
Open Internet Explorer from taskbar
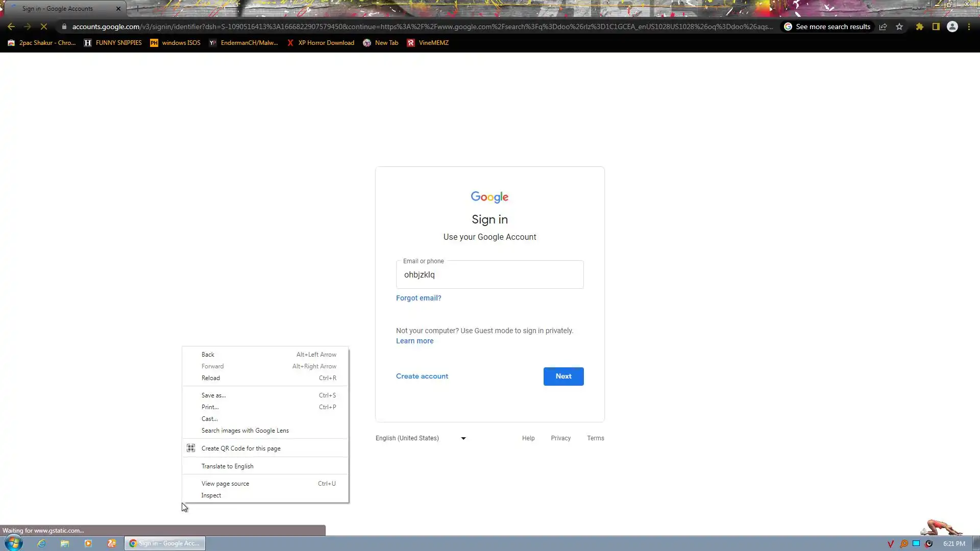(x=41, y=543)
